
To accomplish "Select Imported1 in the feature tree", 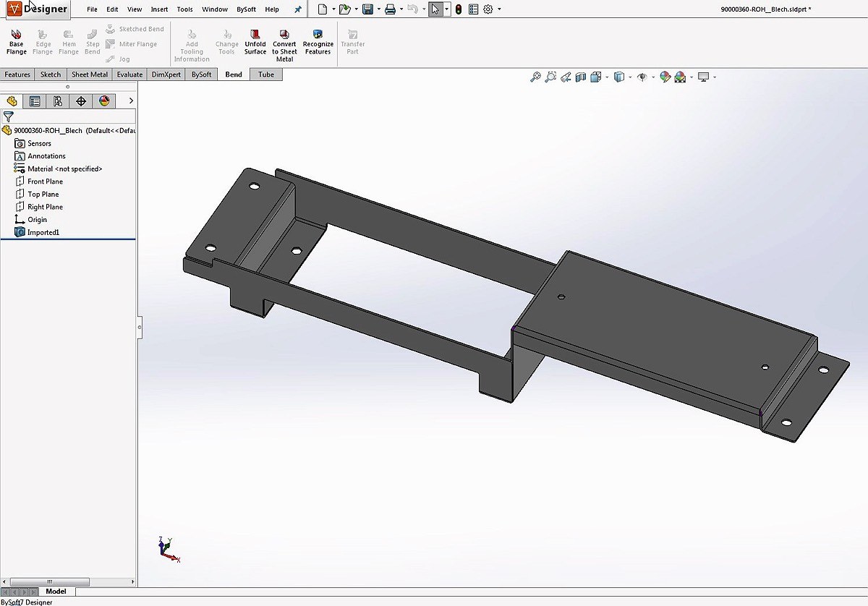I will pyautogui.click(x=43, y=232).
